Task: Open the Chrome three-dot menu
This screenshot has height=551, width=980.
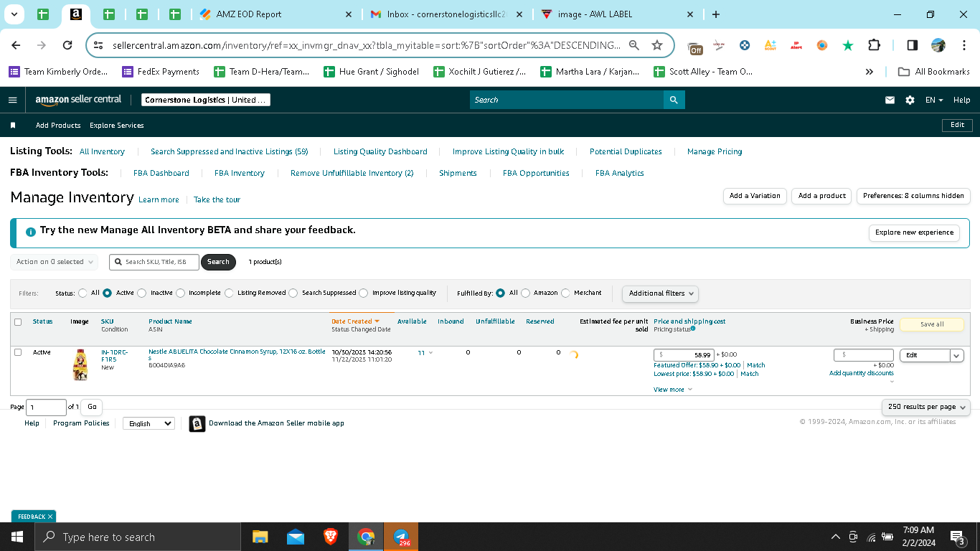Action: pos(963,45)
